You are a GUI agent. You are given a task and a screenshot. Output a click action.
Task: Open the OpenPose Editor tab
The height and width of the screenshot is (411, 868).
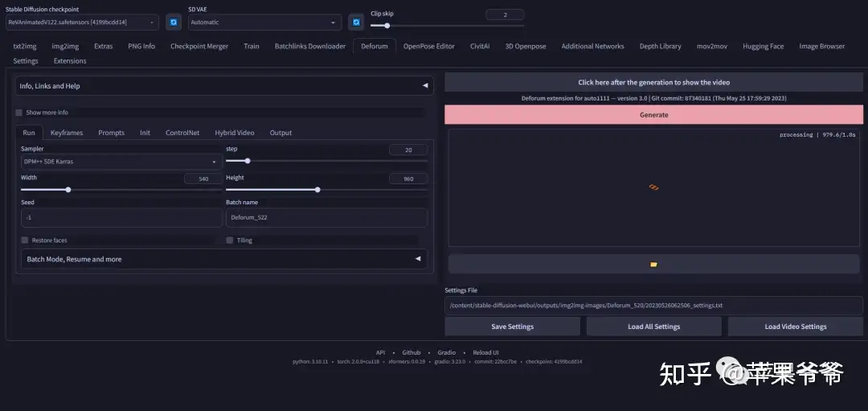coord(429,47)
